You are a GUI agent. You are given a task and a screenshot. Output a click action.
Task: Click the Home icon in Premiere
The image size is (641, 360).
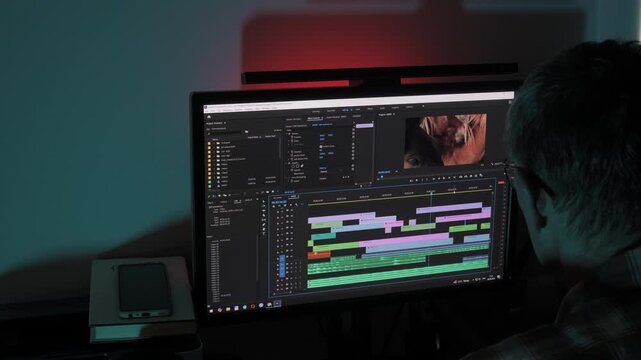click(x=209, y=117)
